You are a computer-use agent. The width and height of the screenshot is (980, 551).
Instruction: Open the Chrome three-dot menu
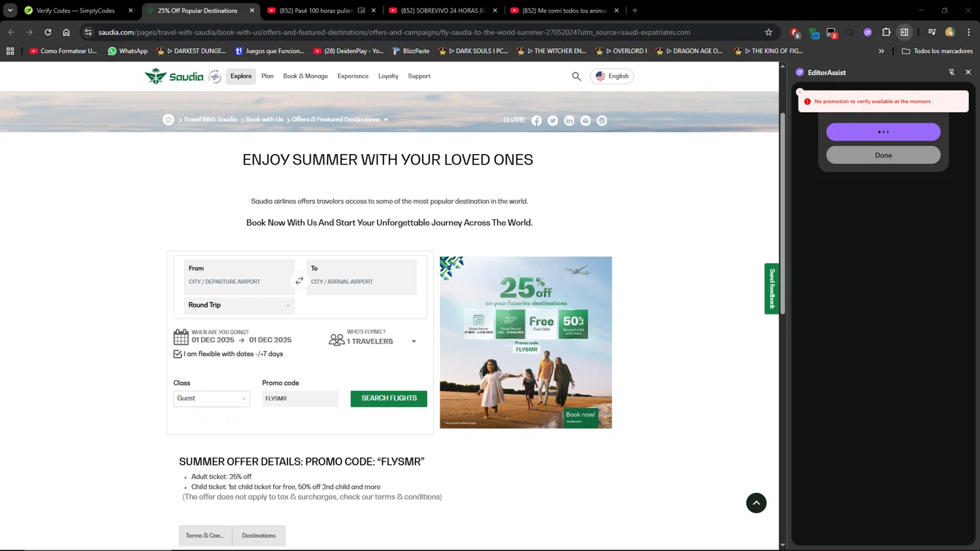pyautogui.click(x=968, y=32)
